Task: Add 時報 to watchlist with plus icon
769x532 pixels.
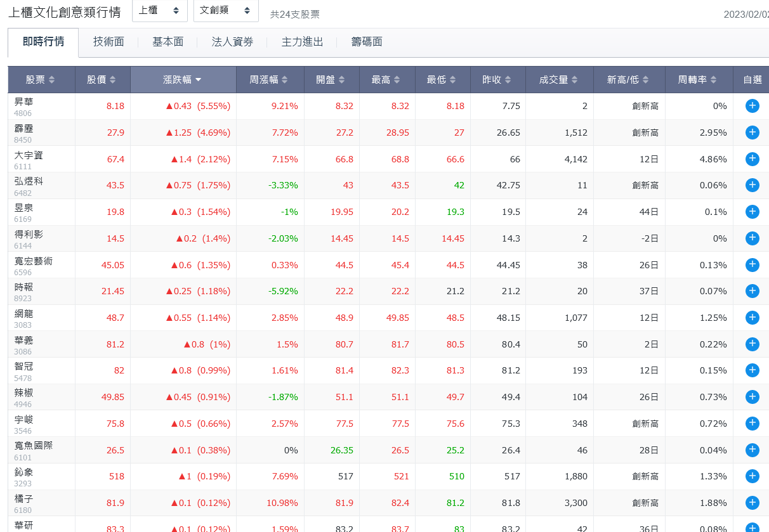Action: pyautogui.click(x=752, y=291)
